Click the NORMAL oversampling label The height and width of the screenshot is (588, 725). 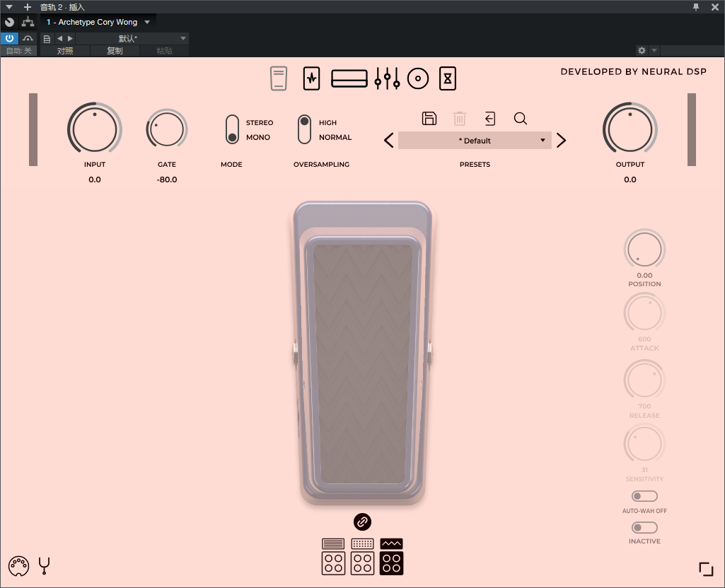coord(335,137)
